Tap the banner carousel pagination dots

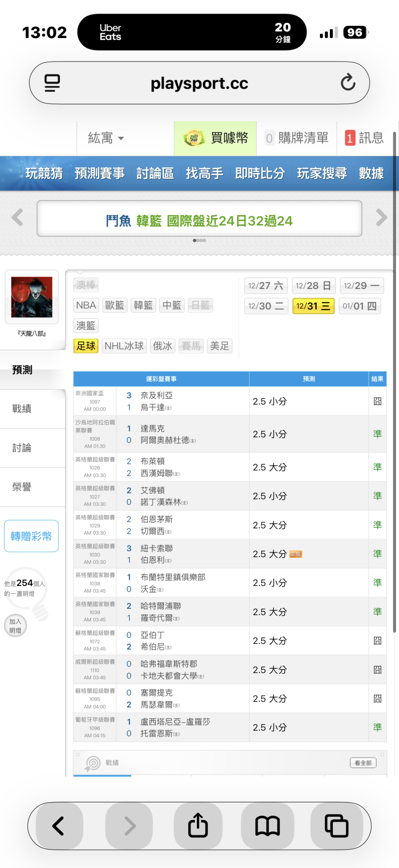click(x=199, y=241)
